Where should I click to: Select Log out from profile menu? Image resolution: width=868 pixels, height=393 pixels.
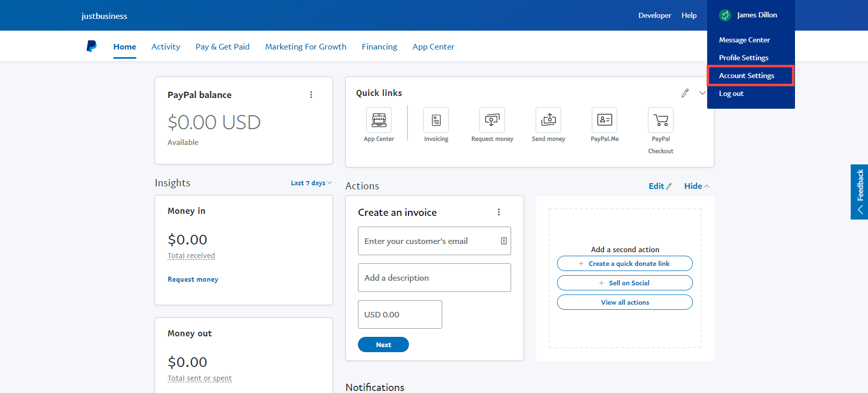731,93
